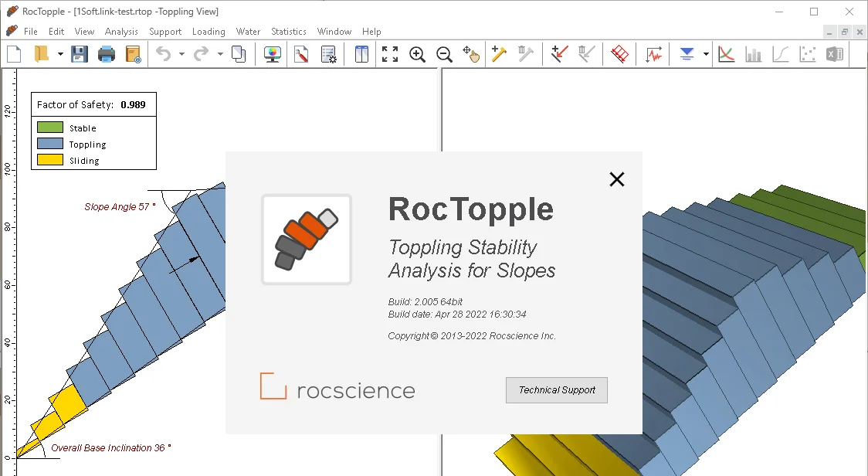The image size is (868, 476).
Task: Open the Help menu
Action: tap(371, 32)
